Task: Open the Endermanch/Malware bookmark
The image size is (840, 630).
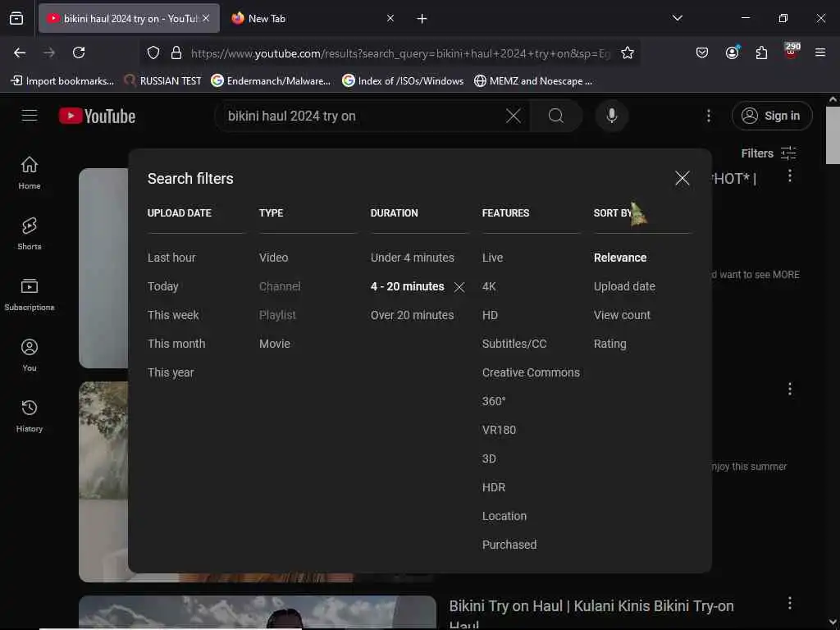Action: click(271, 81)
